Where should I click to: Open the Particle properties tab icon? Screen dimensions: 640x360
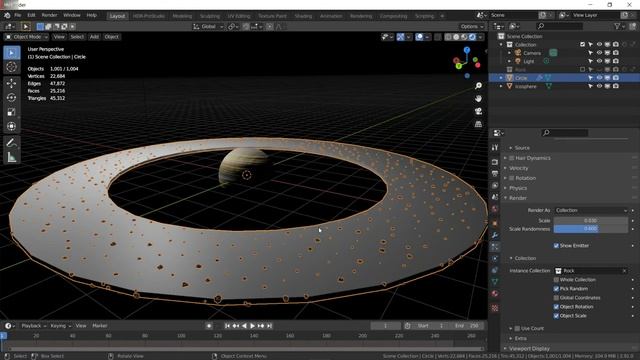pyautogui.click(x=495, y=247)
